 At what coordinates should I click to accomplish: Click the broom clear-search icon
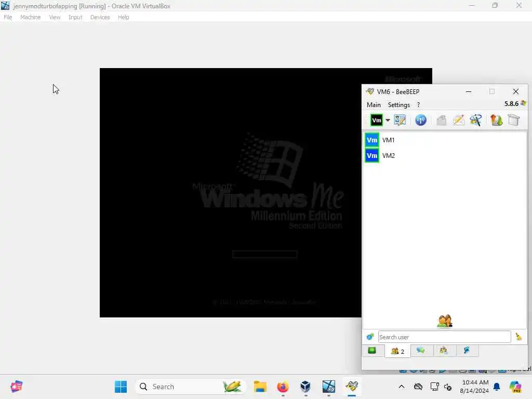coord(518,337)
